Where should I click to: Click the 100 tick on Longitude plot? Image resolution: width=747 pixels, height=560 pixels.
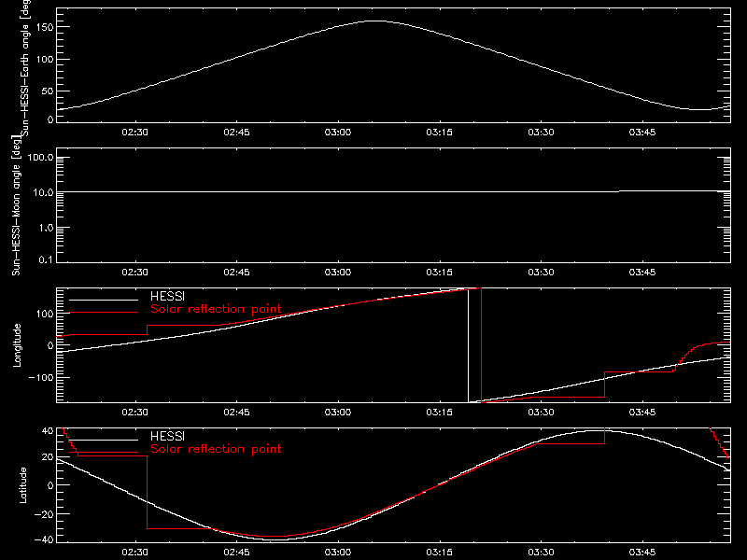pos(45,314)
